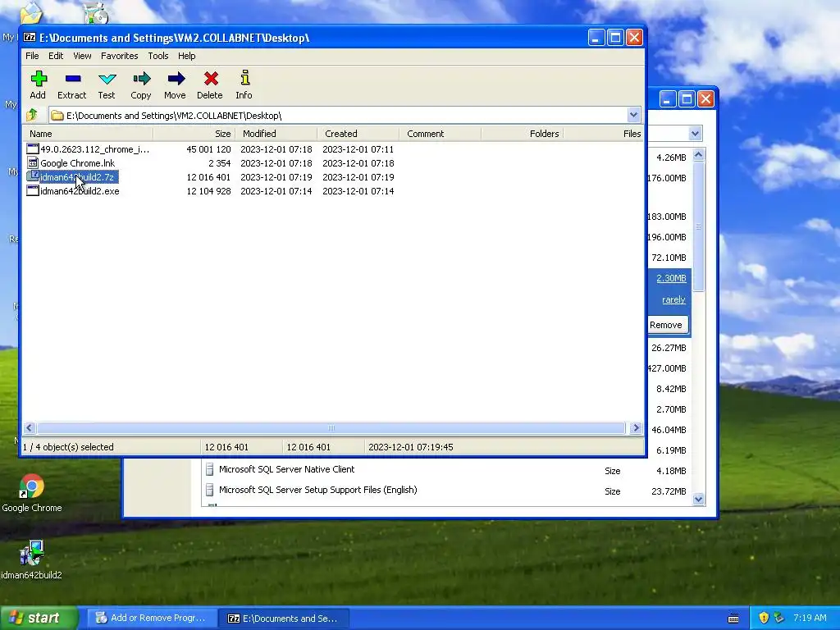Image resolution: width=840 pixels, height=630 pixels.
Task: Select Google Chrome.lnk file name
Action: pos(78,163)
